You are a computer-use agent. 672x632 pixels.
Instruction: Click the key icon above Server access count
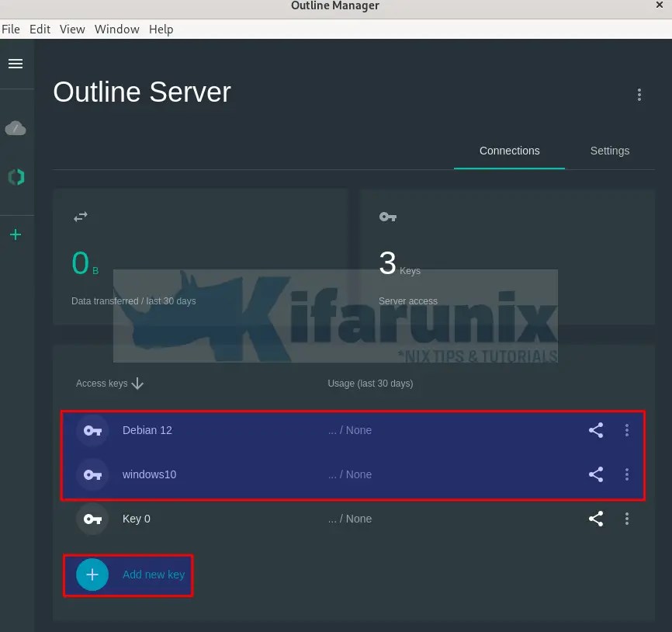click(388, 217)
